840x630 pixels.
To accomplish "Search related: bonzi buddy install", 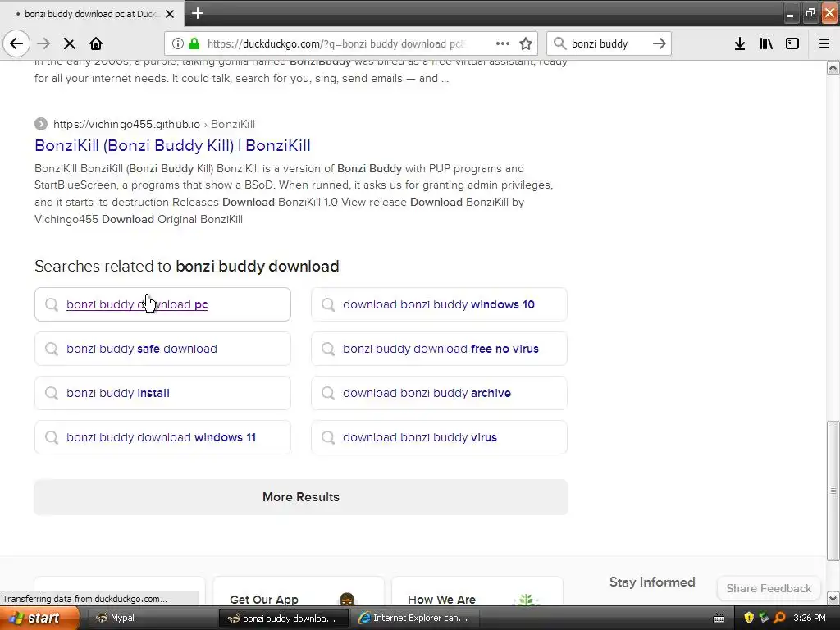I will (162, 393).
